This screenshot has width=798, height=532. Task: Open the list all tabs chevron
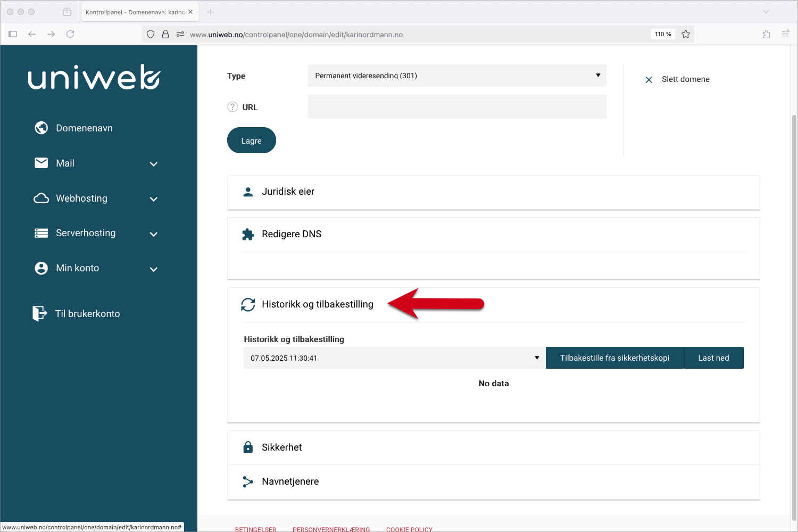(x=766, y=12)
